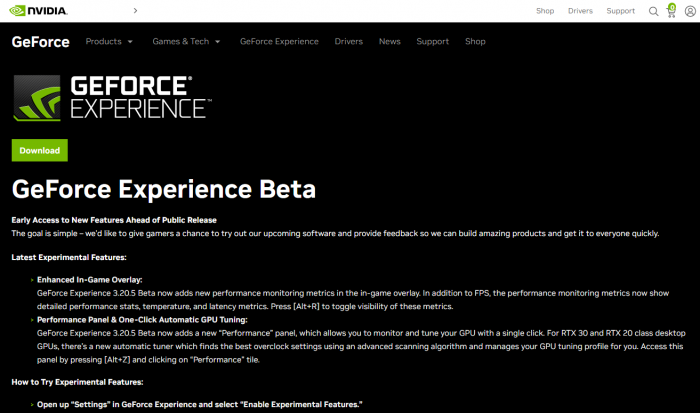Click 'Latest Experimental Features:' heading

(69, 258)
